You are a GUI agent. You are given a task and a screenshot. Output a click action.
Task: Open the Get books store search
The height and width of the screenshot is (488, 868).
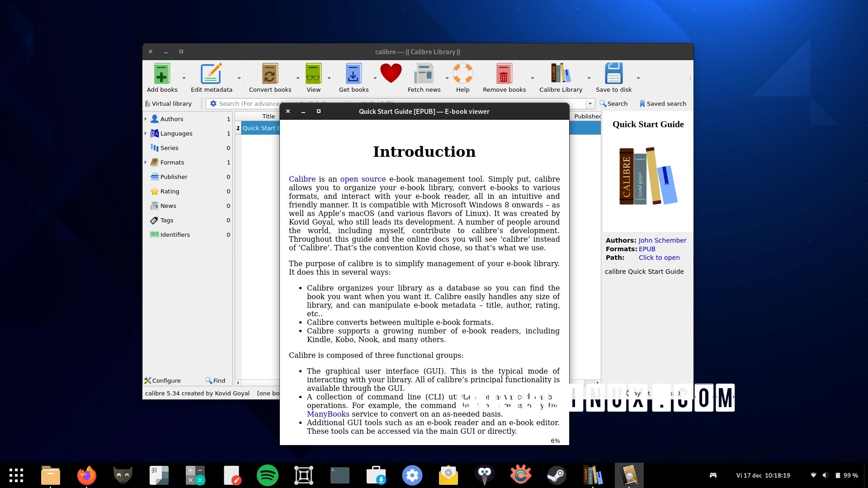coord(354,77)
